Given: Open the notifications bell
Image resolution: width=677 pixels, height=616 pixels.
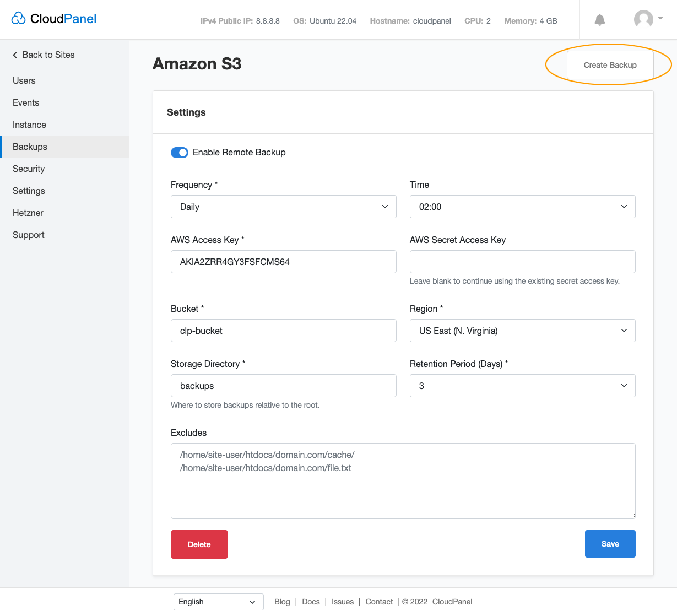Looking at the screenshot, I should tap(599, 20).
